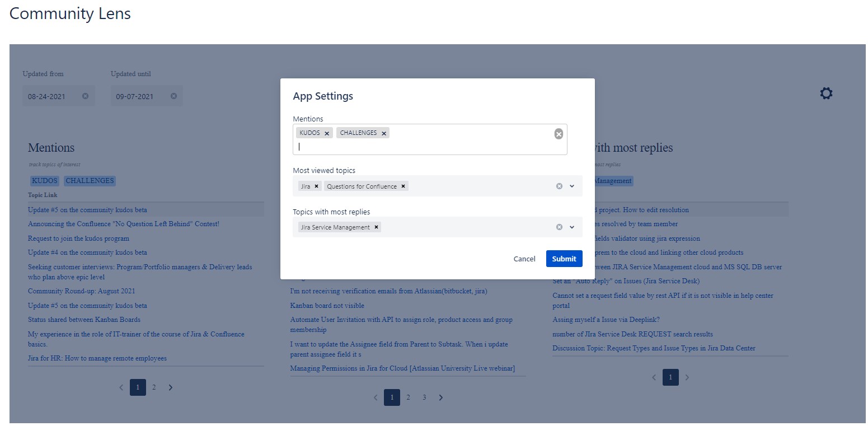Open 'Cannot set a request field value by rest API'
Image resolution: width=868 pixels, height=440 pixels.
(x=663, y=301)
